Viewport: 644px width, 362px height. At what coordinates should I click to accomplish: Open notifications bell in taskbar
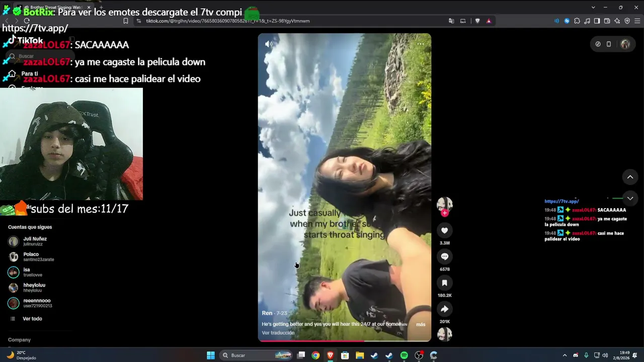(635, 355)
